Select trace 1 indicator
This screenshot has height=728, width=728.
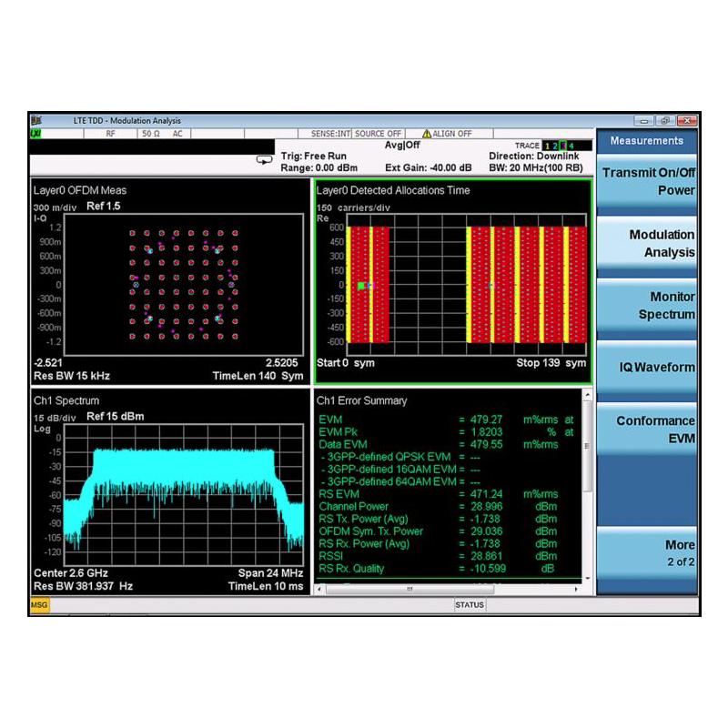click(547, 146)
